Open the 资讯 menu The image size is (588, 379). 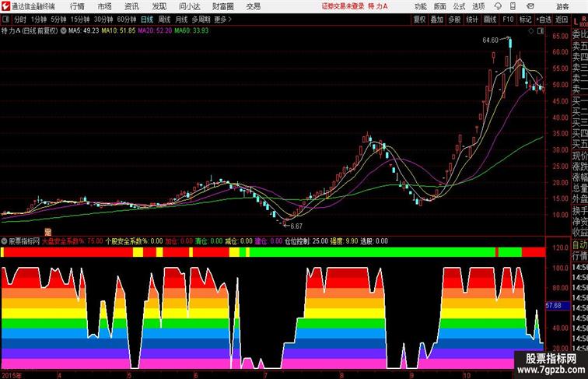click(x=131, y=6)
